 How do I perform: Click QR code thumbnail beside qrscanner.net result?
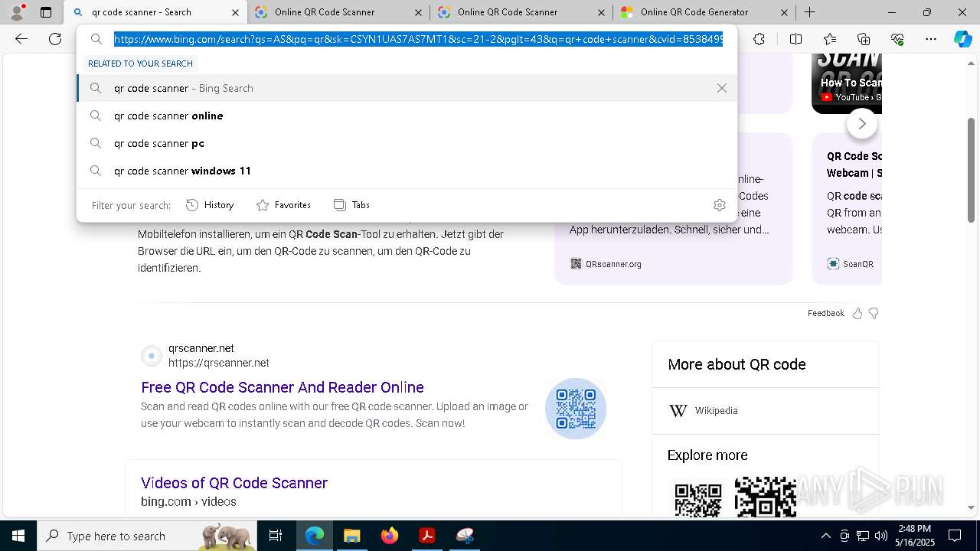click(576, 409)
